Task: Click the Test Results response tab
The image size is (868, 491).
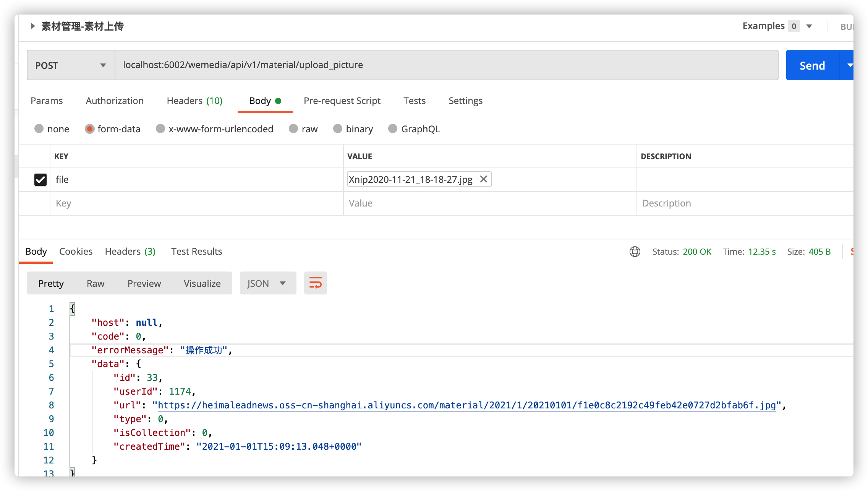Action: click(196, 250)
